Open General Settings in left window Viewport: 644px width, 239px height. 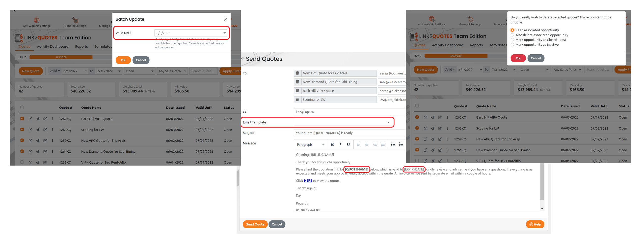(75, 22)
